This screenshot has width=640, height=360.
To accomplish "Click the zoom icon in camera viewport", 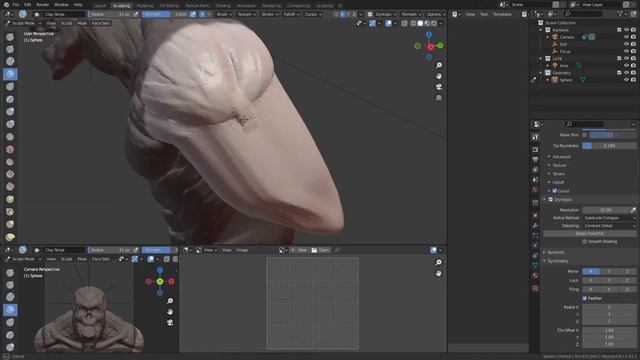I will [x=170, y=301].
